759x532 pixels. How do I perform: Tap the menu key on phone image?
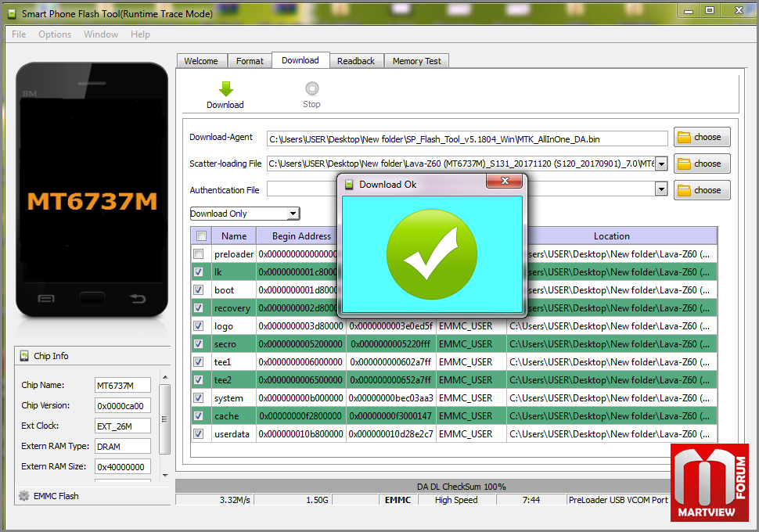[x=46, y=299]
